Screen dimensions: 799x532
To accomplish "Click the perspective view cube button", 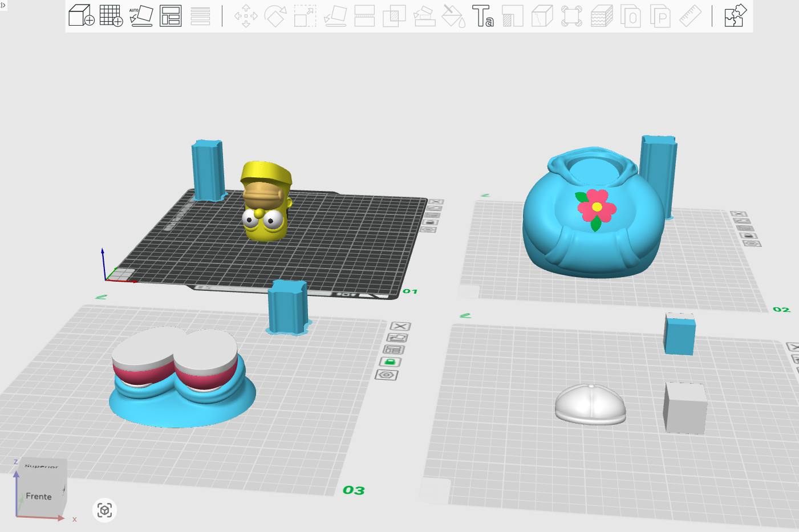I will click(x=104, y=510).
